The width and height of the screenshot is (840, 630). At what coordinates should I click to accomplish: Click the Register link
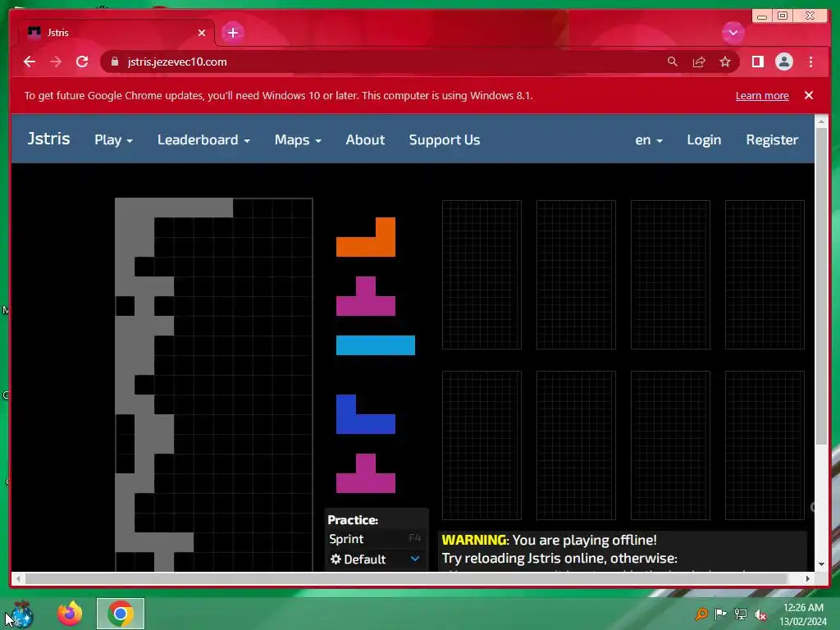pyautogui.click(x=772, y=139)
